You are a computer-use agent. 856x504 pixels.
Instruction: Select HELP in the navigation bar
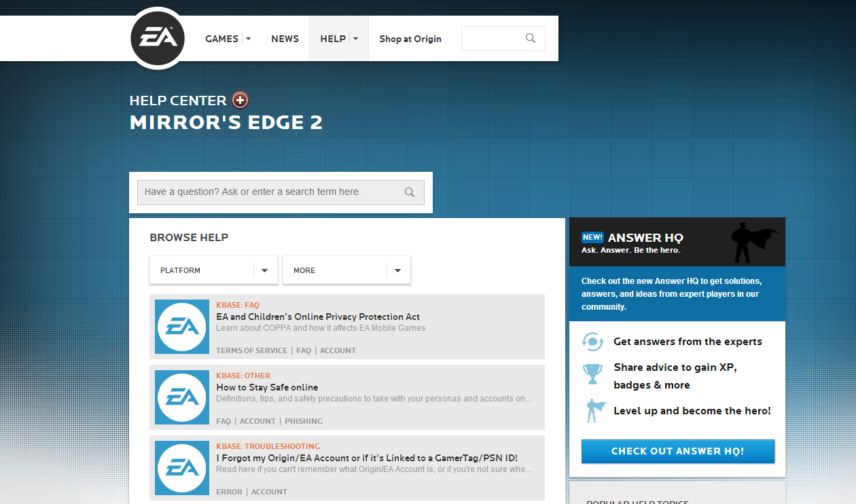(333, 39)
